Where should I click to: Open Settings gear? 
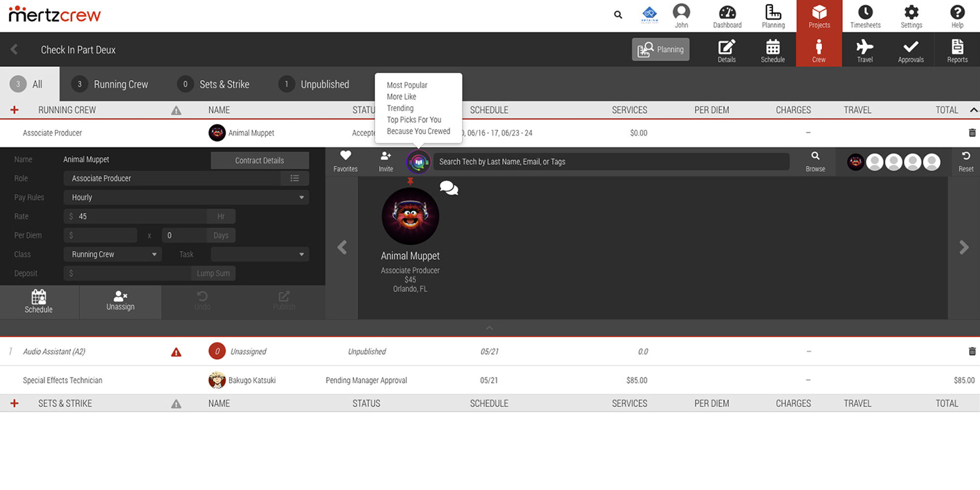coord(911,16)
